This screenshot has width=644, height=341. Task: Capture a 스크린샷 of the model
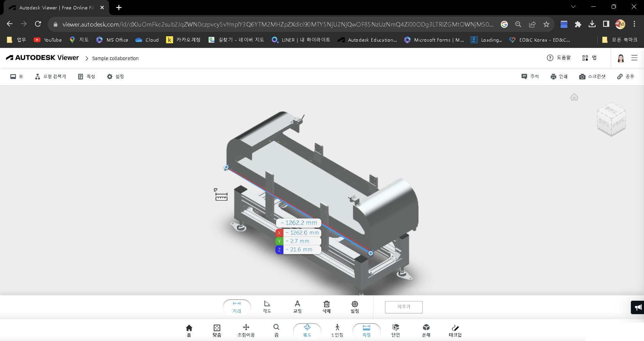click(593, 77)
